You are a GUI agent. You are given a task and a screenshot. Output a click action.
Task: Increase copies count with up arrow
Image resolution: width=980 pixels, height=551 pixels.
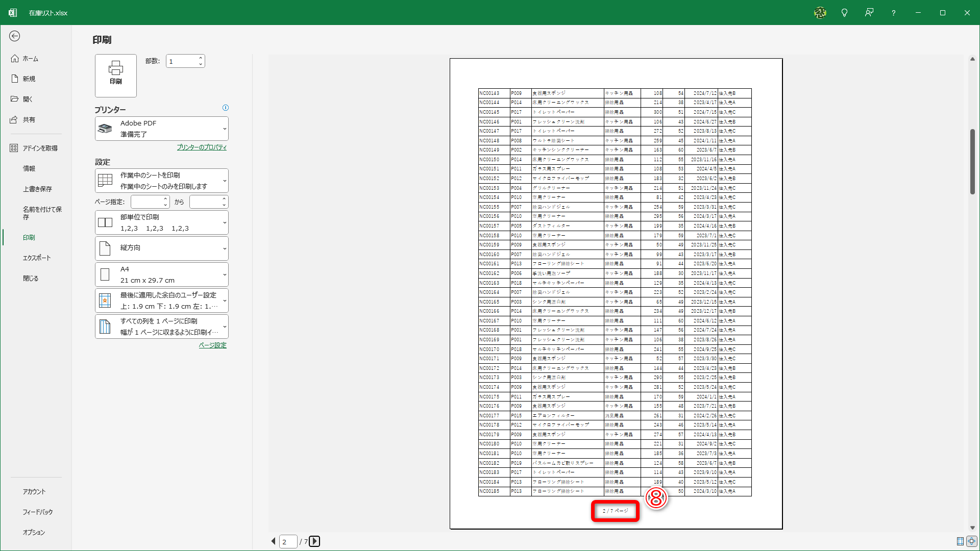coord(201,58)
